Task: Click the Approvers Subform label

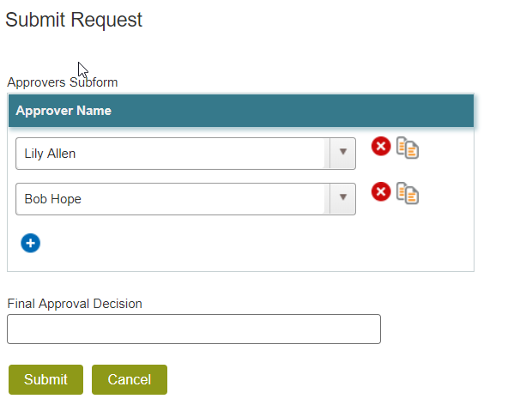Action: (x=63, y=82)
